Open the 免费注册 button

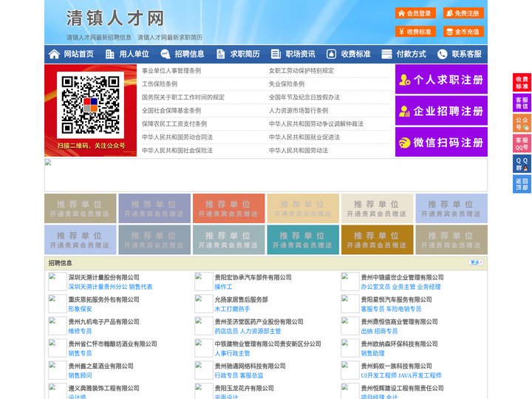(x=463, y=13)
